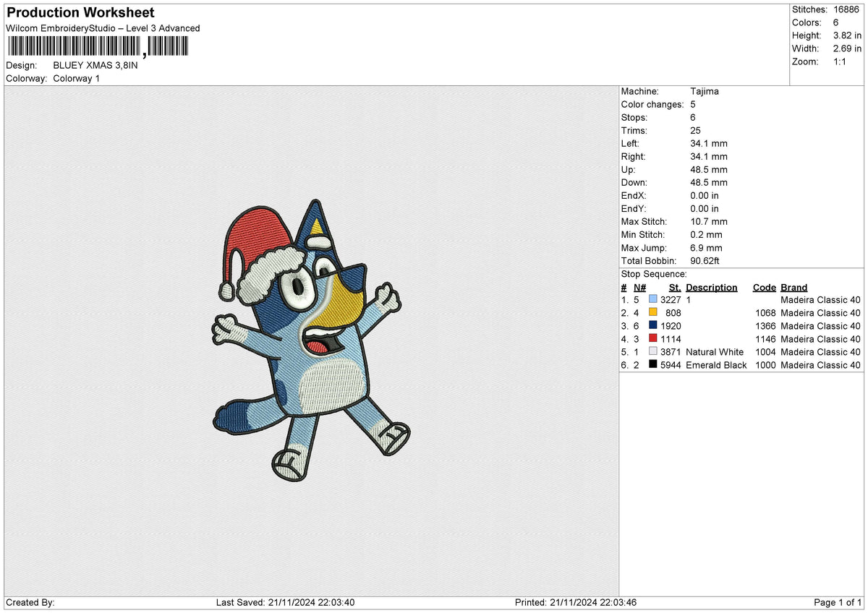Click the Trims value '25'
The height and width of the screenshot is (613, 868).
[696, 130]
